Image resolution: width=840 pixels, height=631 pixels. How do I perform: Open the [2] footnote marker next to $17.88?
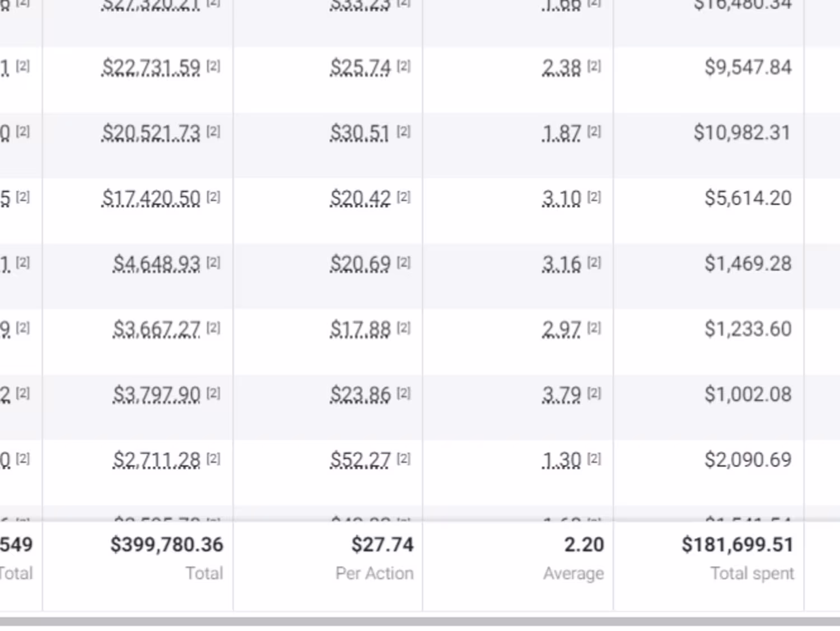(x=404, y=328)
